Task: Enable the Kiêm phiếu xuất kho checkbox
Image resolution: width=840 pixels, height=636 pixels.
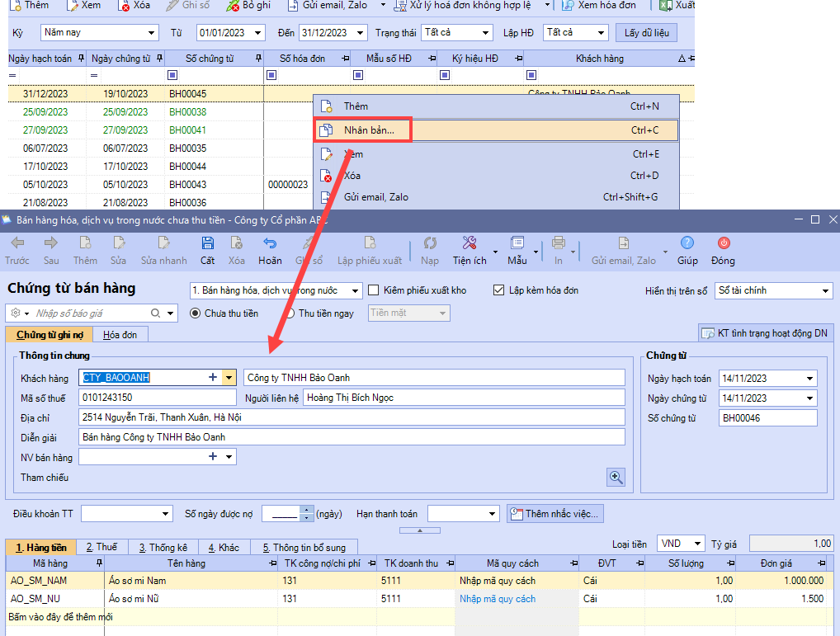Action: tap(373, 290)
